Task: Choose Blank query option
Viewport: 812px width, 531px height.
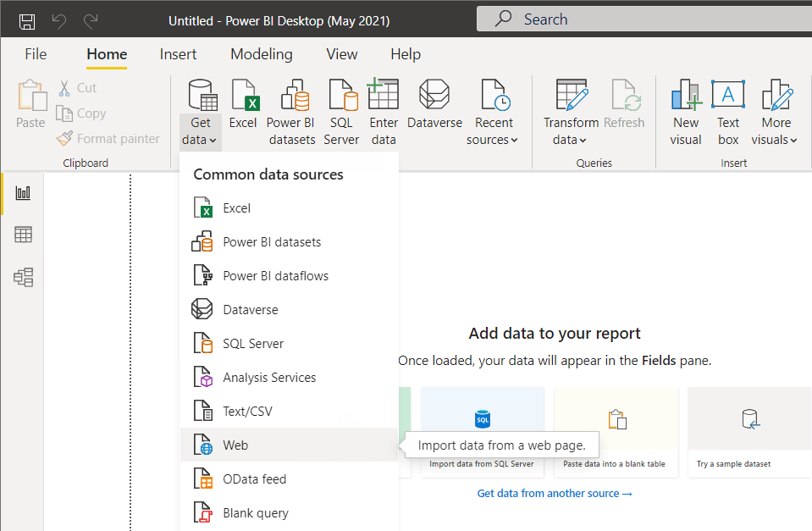Action: pos(289,513)
